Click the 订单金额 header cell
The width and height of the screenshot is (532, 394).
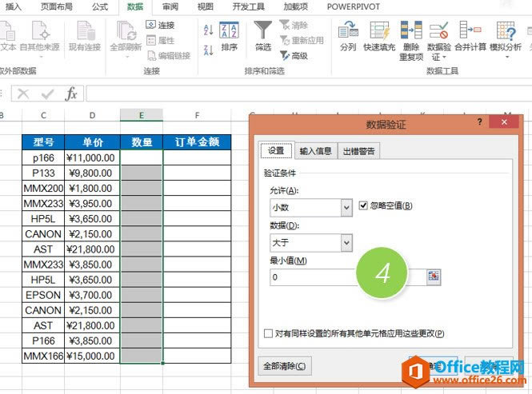coord(197,142)
